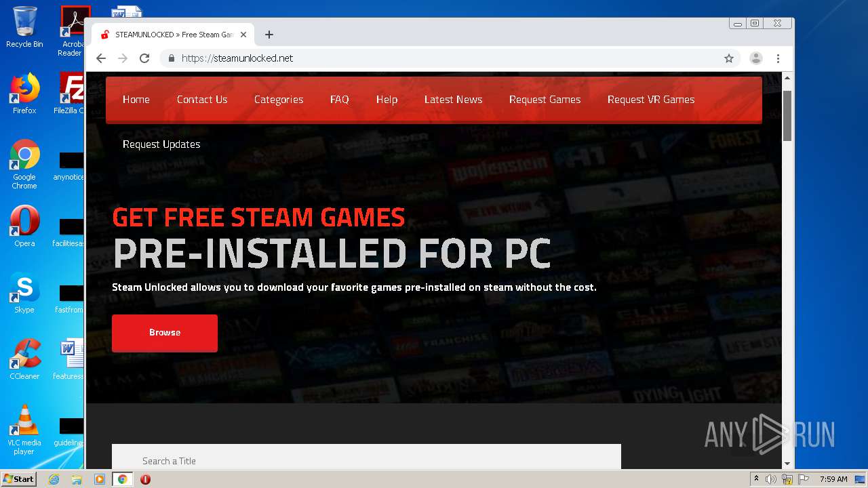The width and height of the screenshot is (868, 488).
Task: Click the page vertical scrollbar thumb
Action: [787, 115]
